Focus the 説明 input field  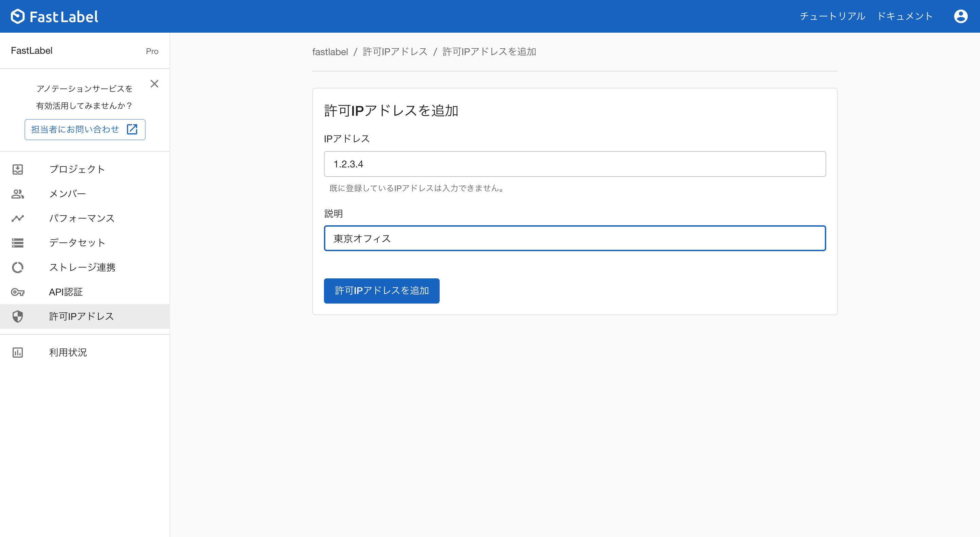574,238
